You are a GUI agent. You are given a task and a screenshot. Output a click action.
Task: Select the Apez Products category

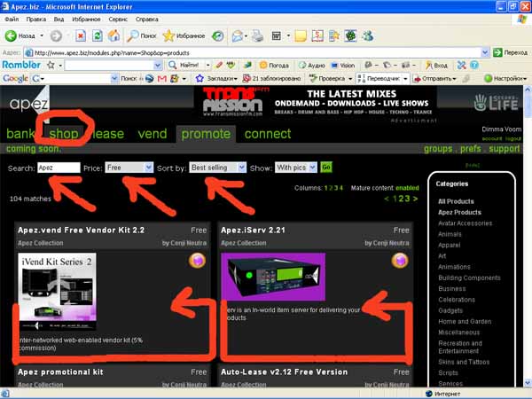click(x=459, y=213)
